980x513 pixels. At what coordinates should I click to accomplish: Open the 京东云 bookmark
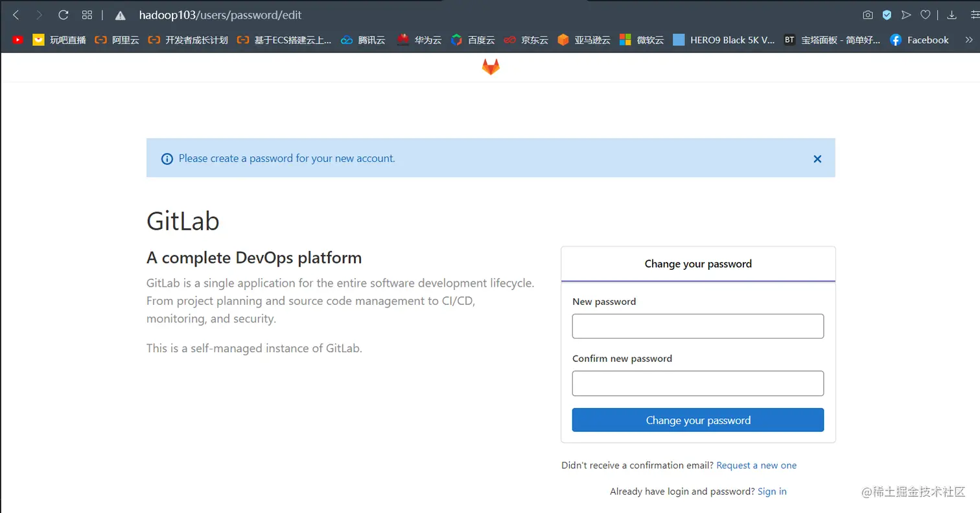526,40
